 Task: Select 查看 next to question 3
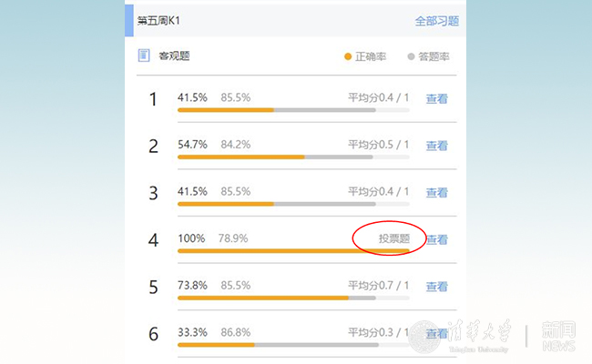[437, 193]
